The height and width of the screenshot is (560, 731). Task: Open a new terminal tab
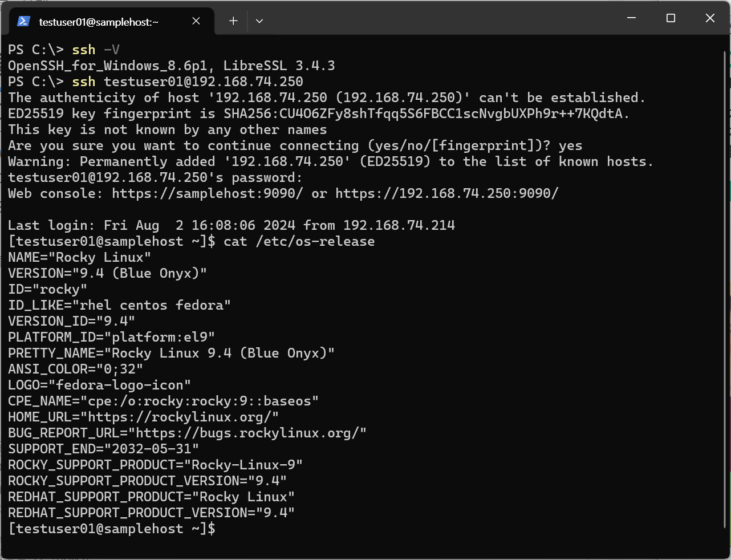[x=233, y=21]
